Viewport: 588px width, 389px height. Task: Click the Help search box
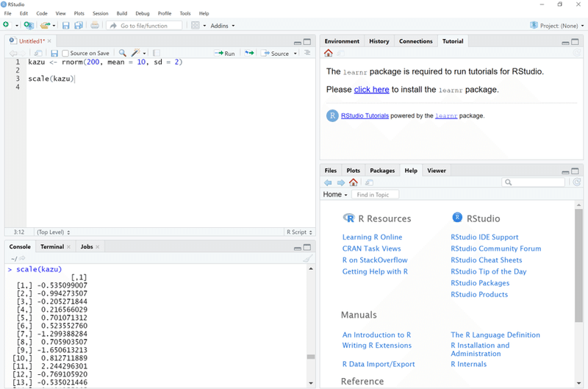point(534,182)
